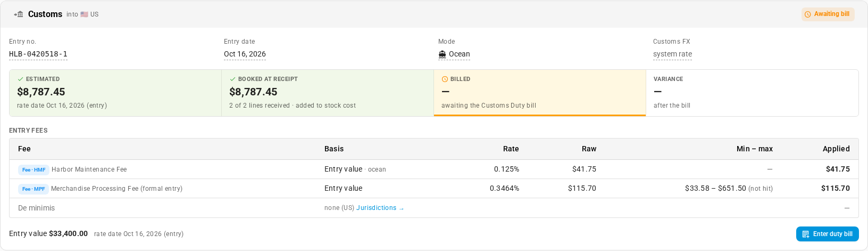Image resolution: width=868 pixels, height=251 pixels.
Task: Open the Enter duty bill form
Action: (x=827, y=234)
